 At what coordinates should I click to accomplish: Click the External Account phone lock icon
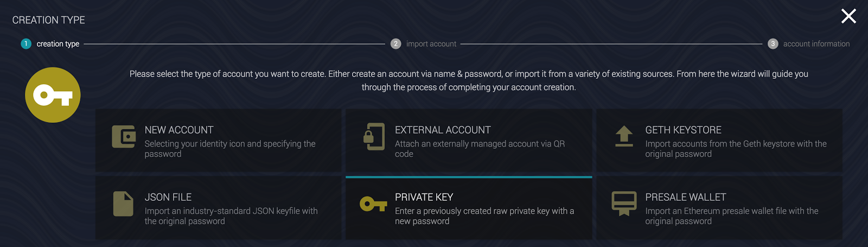click(x=374, y=137)
